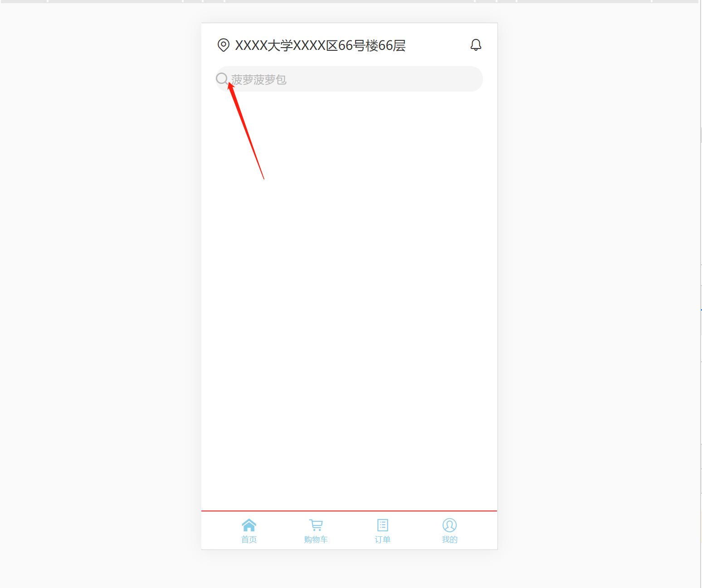Switch to the 订单 tab label

pos(383,539)
